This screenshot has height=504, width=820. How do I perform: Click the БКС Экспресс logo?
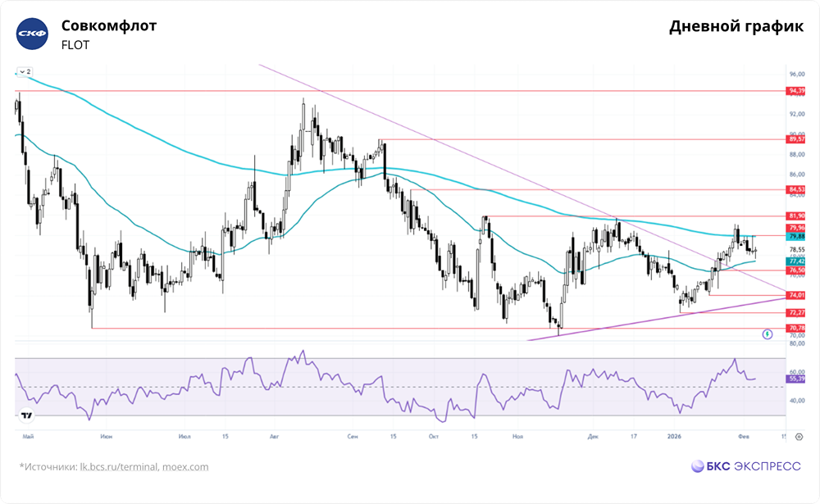pyautogui.click(x=745, y=466)
